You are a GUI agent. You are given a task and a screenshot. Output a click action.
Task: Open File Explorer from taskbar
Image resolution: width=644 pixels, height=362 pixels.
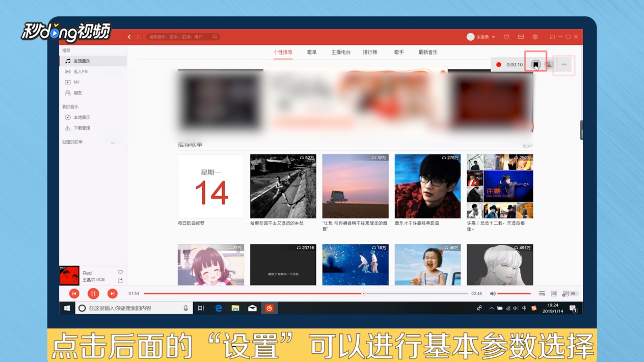pyautogui.click(x=235, y=308)
